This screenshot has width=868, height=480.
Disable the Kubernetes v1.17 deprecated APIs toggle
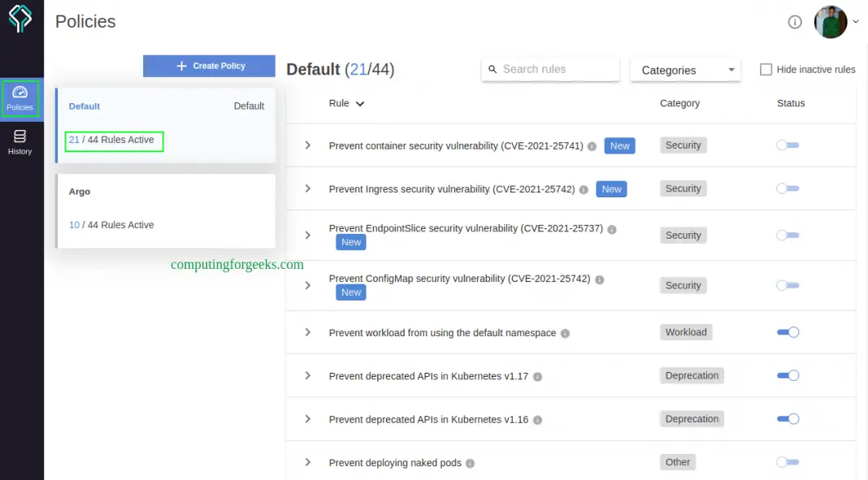pyautogui.click(x=788, y=375)
